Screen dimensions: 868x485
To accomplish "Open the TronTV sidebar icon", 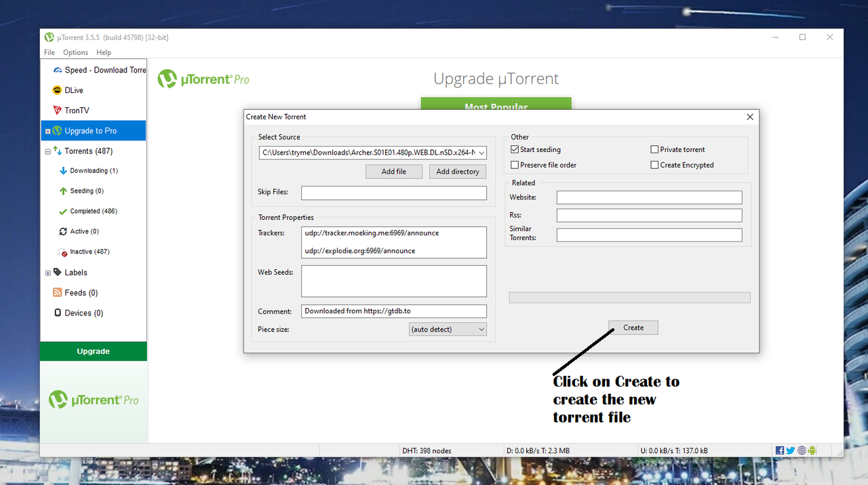I will point(58,111).
